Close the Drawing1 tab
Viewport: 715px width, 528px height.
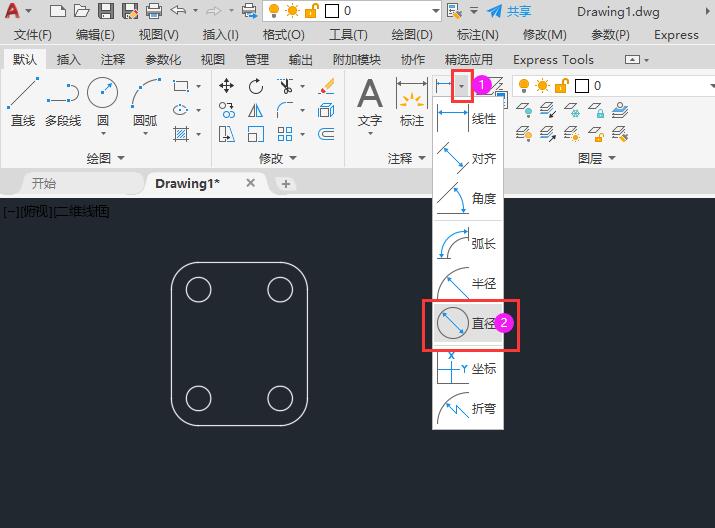pyautogui.click(x=250, y=183)
